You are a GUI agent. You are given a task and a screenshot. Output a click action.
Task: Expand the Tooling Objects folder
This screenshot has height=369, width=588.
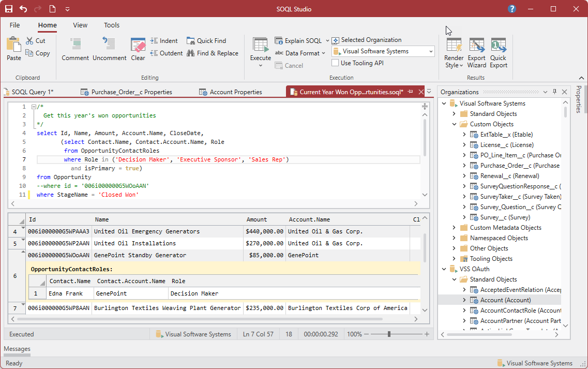pyautogui.click(x=454, y=259)
